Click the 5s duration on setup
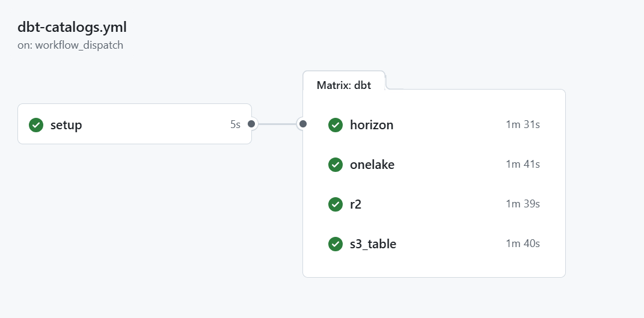Viewport: 644px width, 318px height. click(x=235, y=124)
